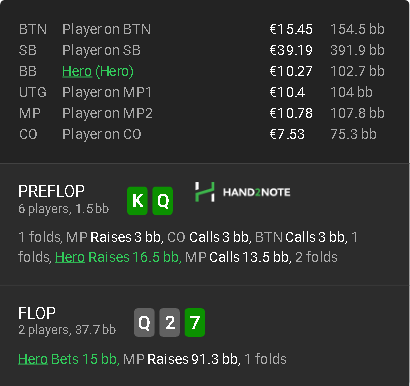Viewport: 410px width, 386px height.
Task: Click the 154.5 bb stack value
Action: 357,29
